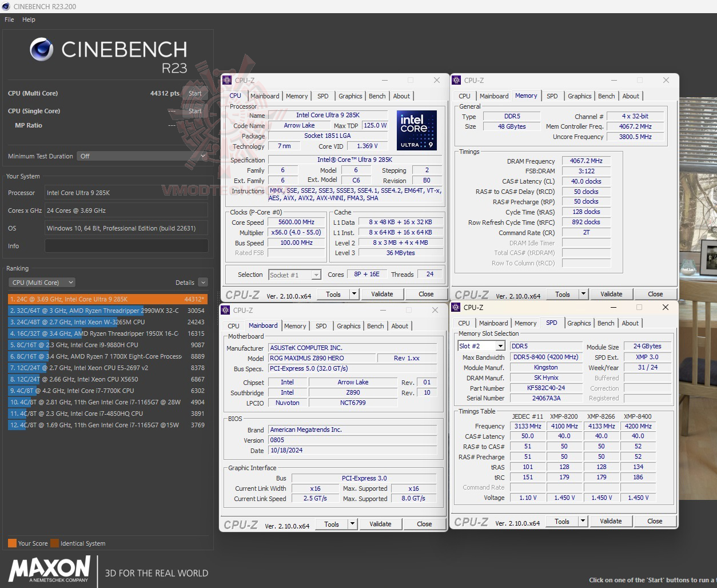Click the CPU-Z icon on the SPD window
This screenshot has height=588, width=717.
tap(456, 307)
